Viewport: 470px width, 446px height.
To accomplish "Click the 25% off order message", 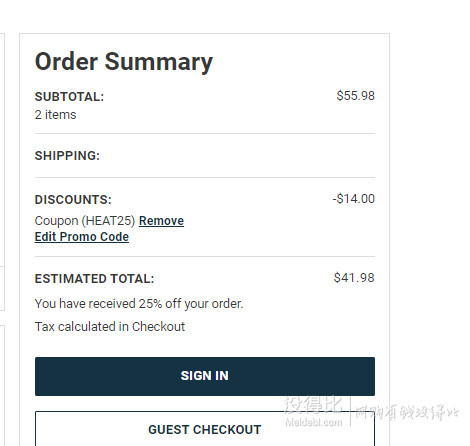I will [x=139, y=304].
